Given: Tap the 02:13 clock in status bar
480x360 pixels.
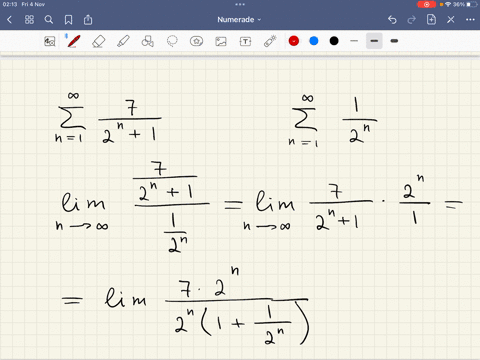Looking at the screenshot, I should pos(10,4).
